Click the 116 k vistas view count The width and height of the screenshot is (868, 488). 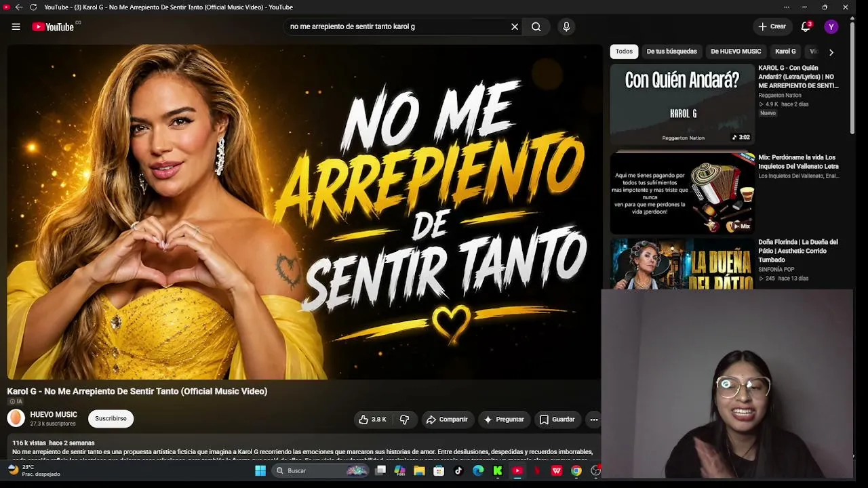(x=29, y=443)
